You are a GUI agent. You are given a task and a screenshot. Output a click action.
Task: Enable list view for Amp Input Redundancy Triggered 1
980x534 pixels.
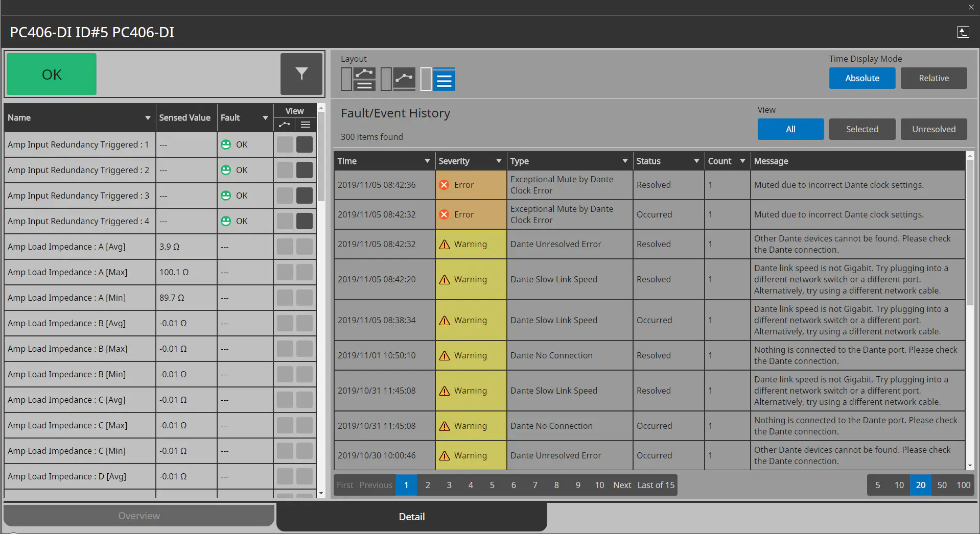[305, 144]
